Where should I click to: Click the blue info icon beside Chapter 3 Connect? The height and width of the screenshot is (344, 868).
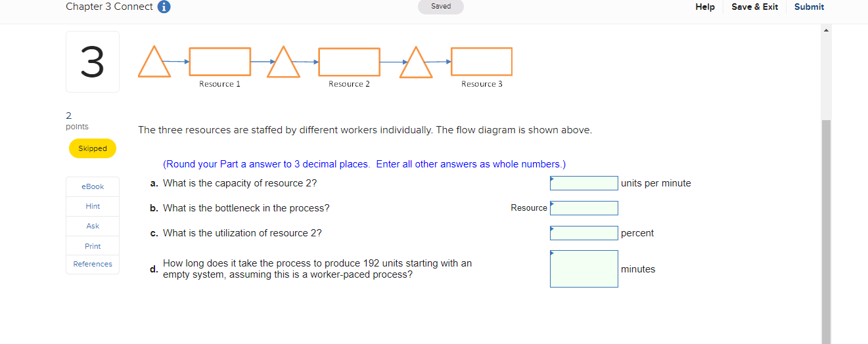point(164,7)
